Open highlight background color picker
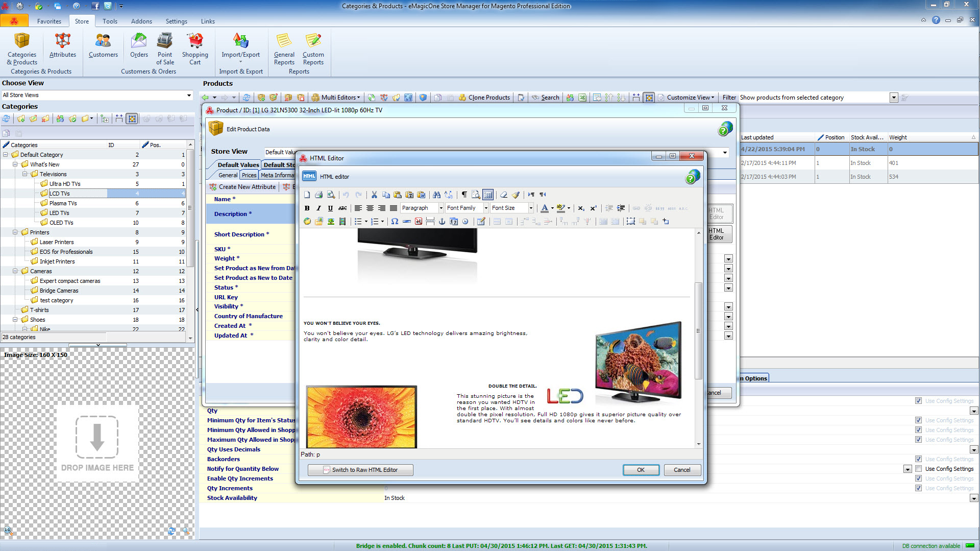Image resolution: width=980 pixels, height=551 pixels. tap(569, 208)
